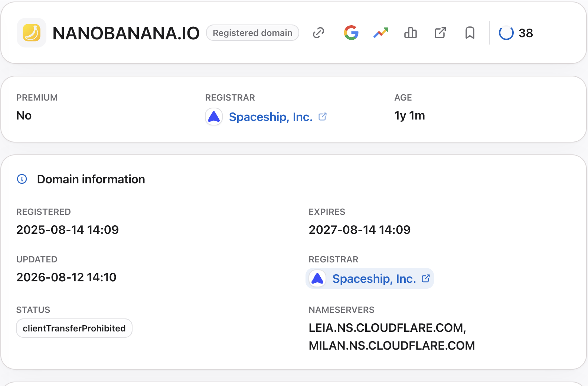Open the domain in new tab icon
588x386 pixels.
(x=440, y=33)
